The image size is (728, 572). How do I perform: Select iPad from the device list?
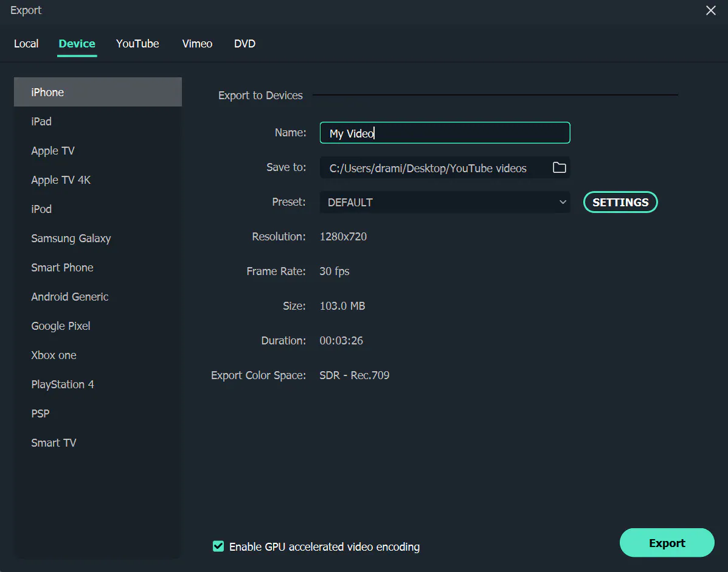(41, 122)
